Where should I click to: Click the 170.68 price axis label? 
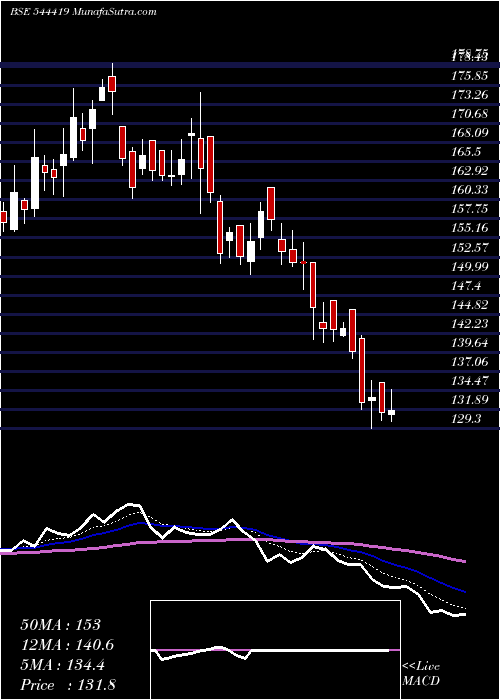[x=469, y=114]
